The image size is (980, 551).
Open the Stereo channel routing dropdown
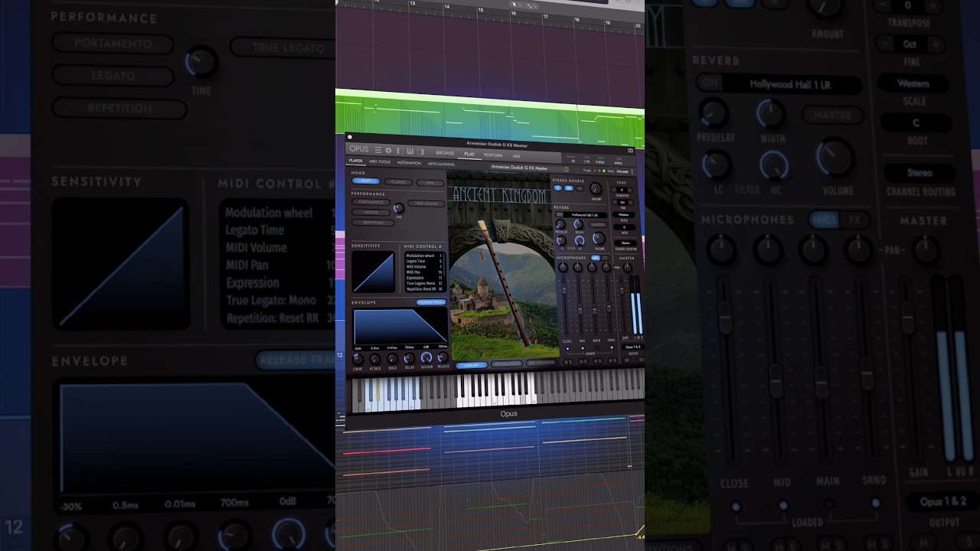coord(625,243)
